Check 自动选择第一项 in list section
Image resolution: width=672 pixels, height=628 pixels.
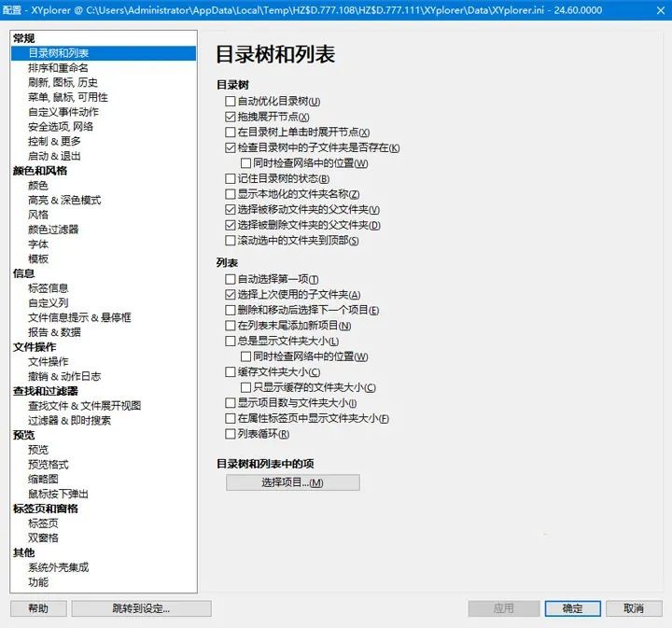(231, 279)
